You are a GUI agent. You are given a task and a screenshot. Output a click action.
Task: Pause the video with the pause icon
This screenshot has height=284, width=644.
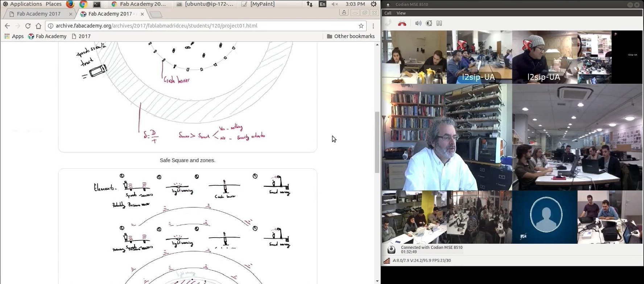[x=439, y=23]
